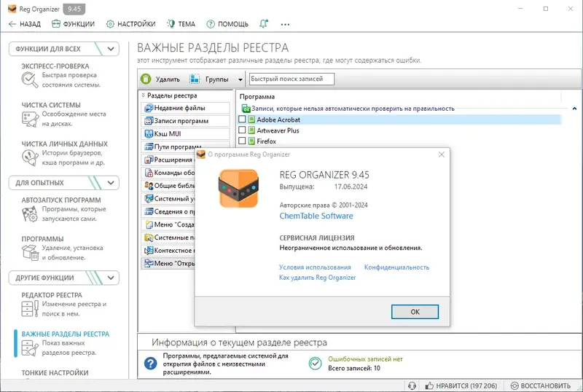583x392 pixels.
Task: Click the Important Registry Sections sidebar icon
Action: pos(29,348)
